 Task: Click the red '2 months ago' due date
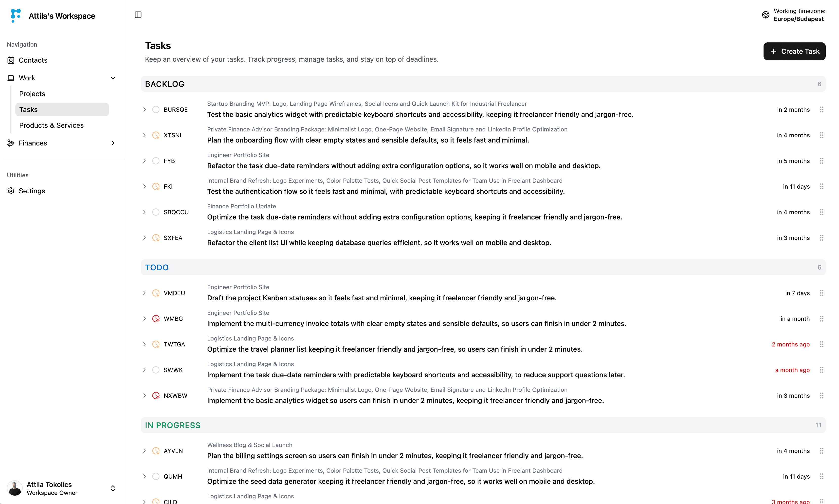pyautogui.click(x=790, y=344)
